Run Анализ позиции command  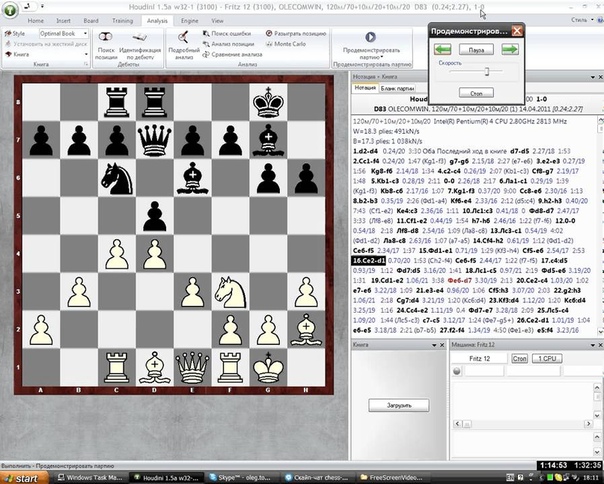[228, 44]
